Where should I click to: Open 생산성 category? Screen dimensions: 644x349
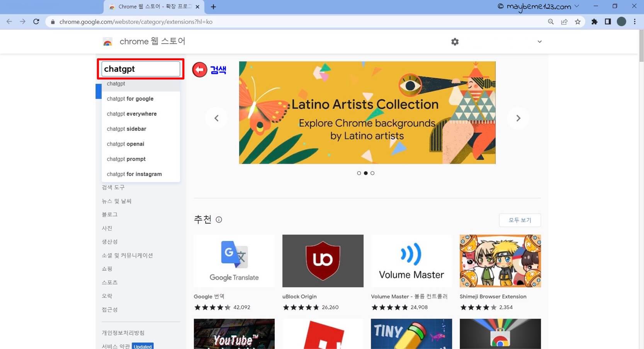110,242
